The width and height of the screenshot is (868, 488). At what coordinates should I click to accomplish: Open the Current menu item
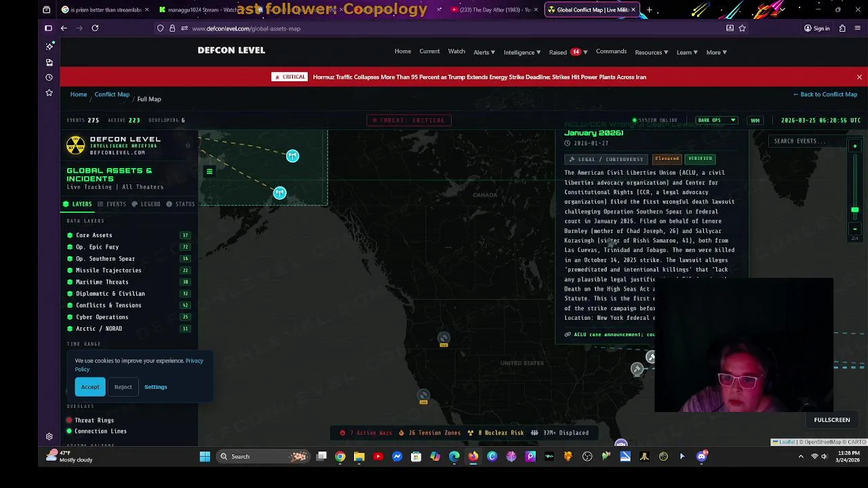pos(429,52)
